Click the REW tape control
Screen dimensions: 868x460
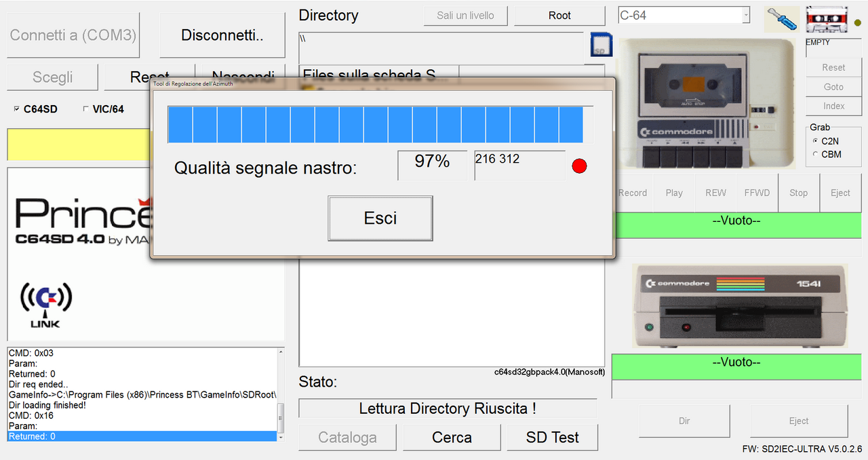pos(715,193)
